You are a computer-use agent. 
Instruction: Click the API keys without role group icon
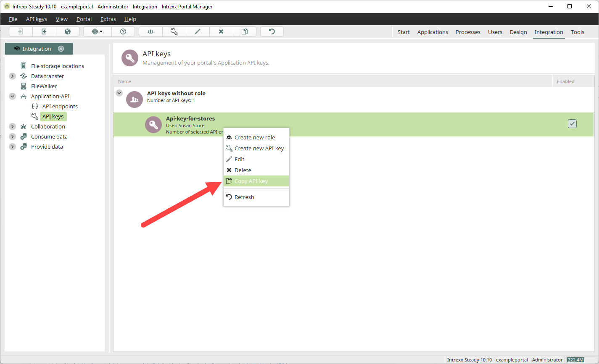135,100
